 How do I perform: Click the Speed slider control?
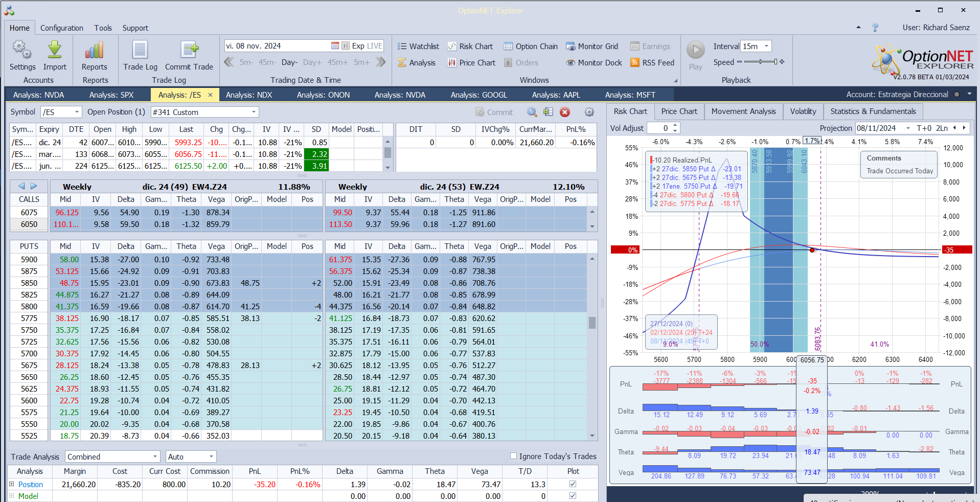click(761, 62)
